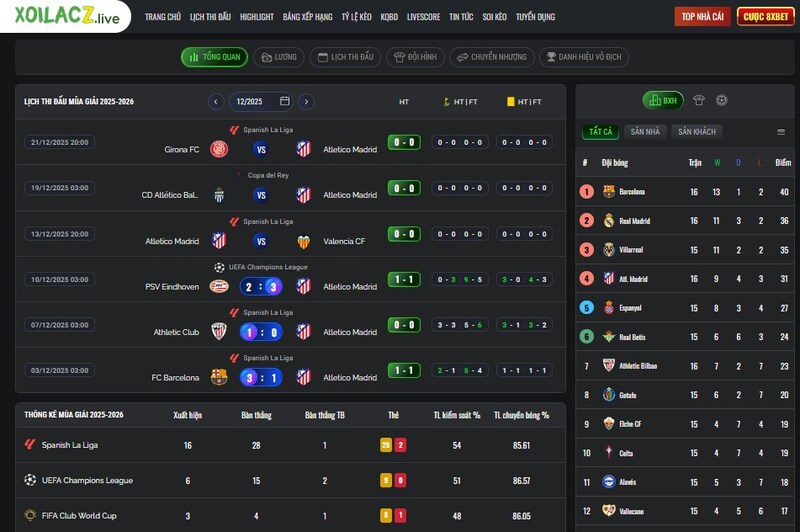Open the jersey icon view in standings panel

[699, 100]
